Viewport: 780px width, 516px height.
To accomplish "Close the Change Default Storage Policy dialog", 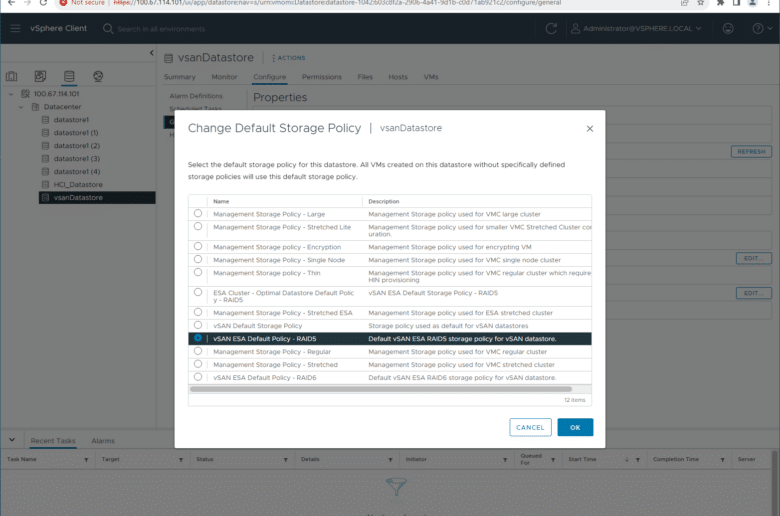I will click(589, 128).
